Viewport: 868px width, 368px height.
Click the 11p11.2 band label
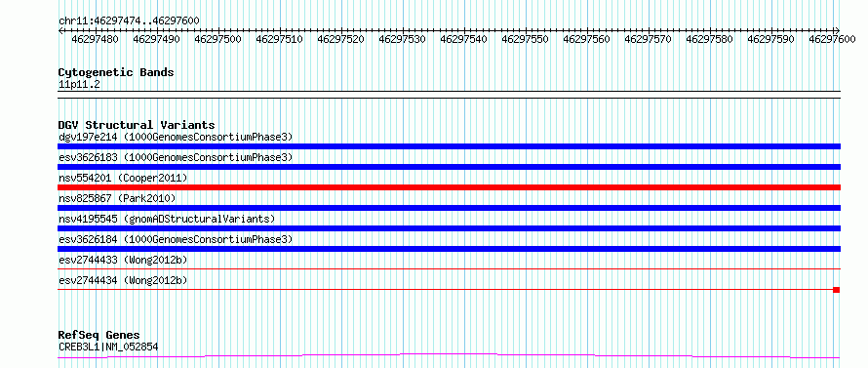(79, 85)
